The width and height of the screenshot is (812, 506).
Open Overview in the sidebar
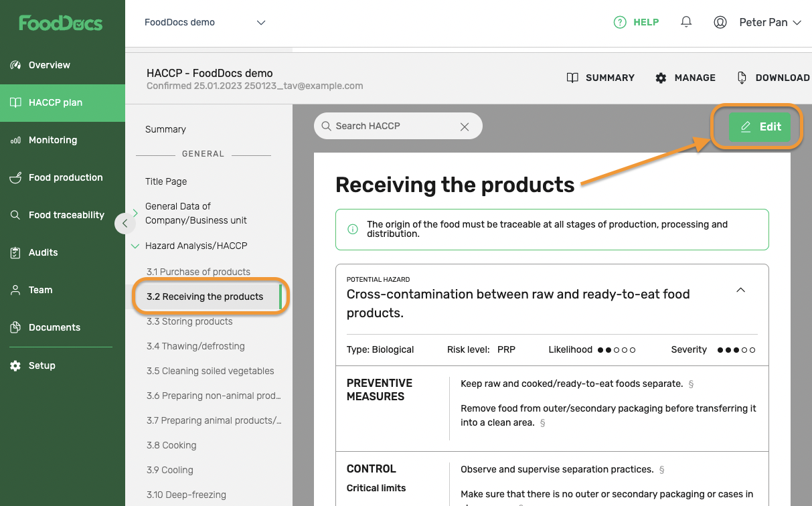(x=49, y=65)
